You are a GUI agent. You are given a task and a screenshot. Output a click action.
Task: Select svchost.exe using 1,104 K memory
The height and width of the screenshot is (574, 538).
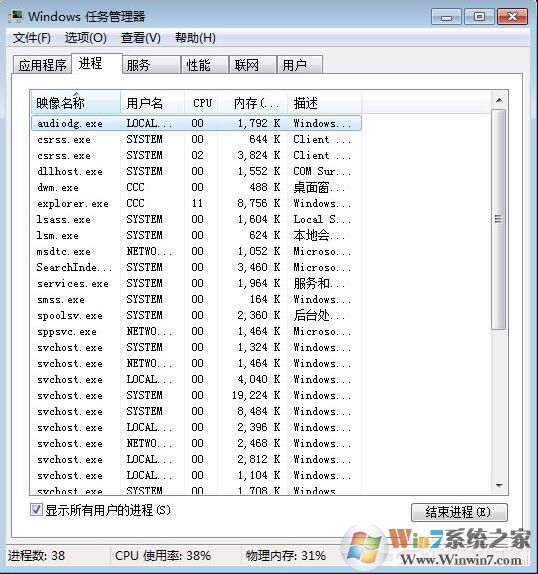[x=196, y=475]
